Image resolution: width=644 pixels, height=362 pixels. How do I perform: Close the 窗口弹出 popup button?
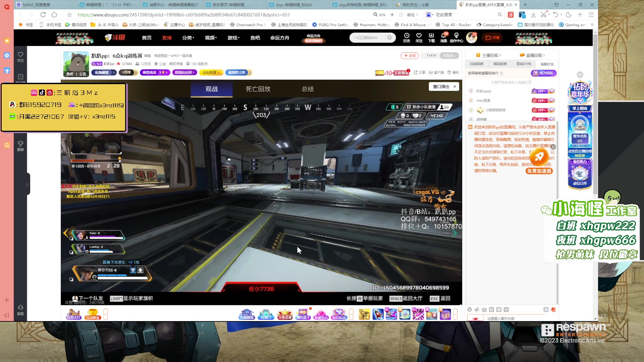point(455,86)
